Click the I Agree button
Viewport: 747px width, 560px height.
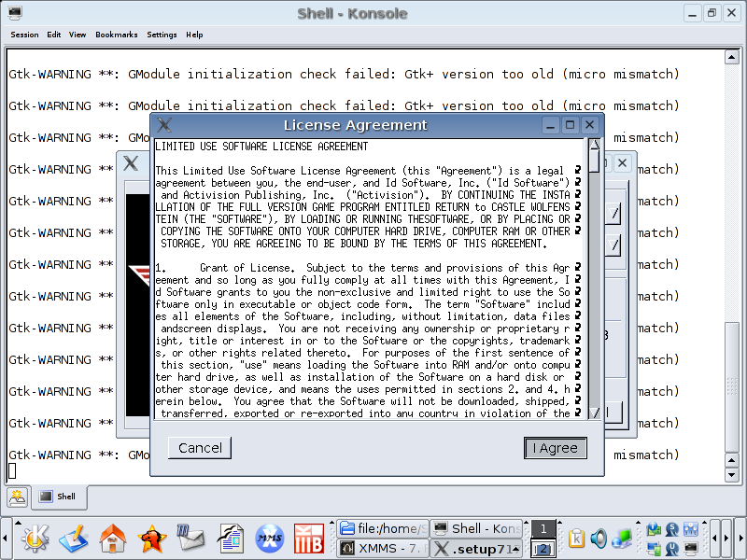point(555,448)
